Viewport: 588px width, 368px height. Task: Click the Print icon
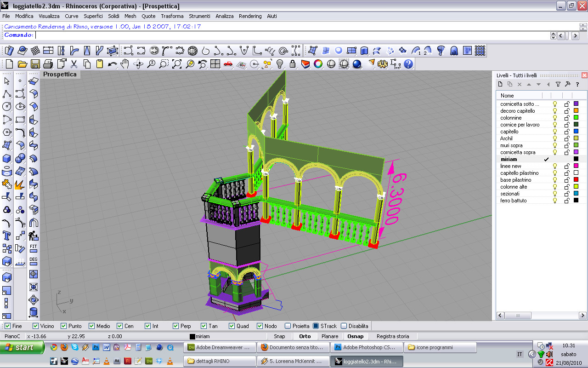coord(48,64)
